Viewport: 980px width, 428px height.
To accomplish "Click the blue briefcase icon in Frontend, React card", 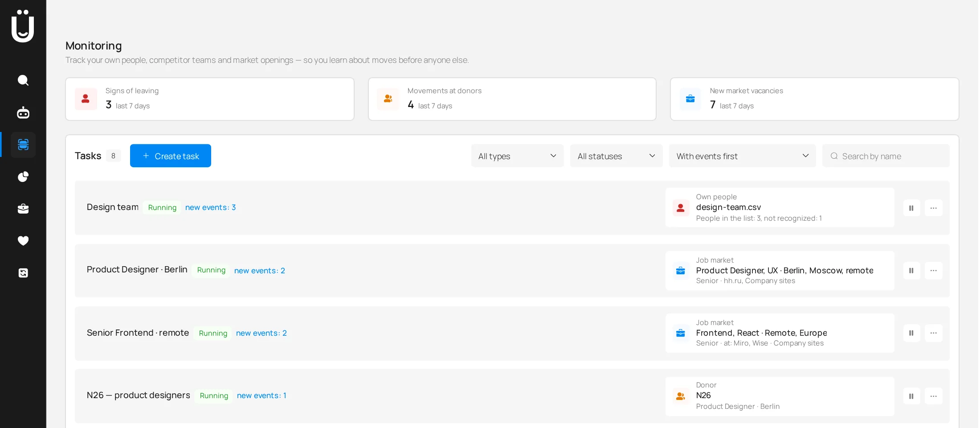I will [x=681, y=333].
